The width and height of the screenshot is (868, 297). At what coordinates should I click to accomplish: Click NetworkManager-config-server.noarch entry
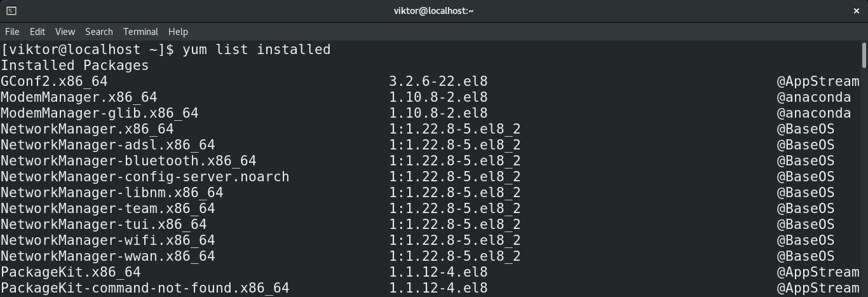[145, 177]
